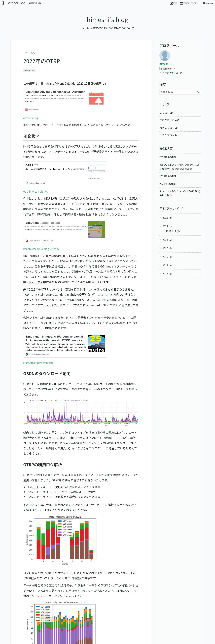Screen dimensions: 215x644
Task: Collapse the 2022 archive chevron
Action: tap(160, 226)
